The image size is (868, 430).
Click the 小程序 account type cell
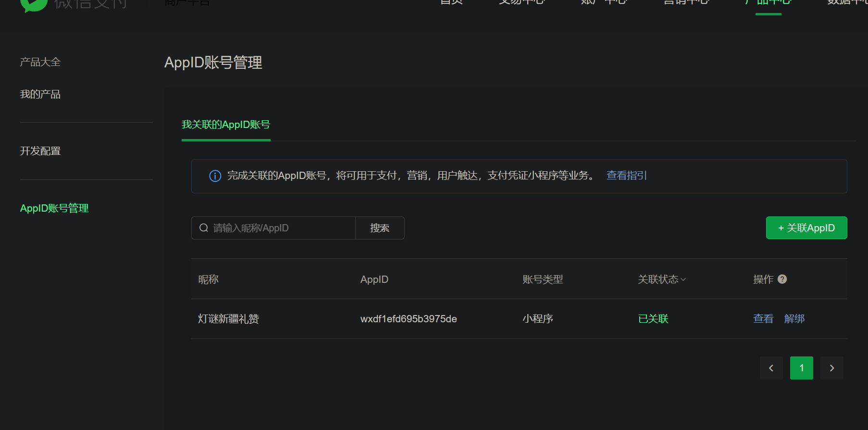(538, 319)
